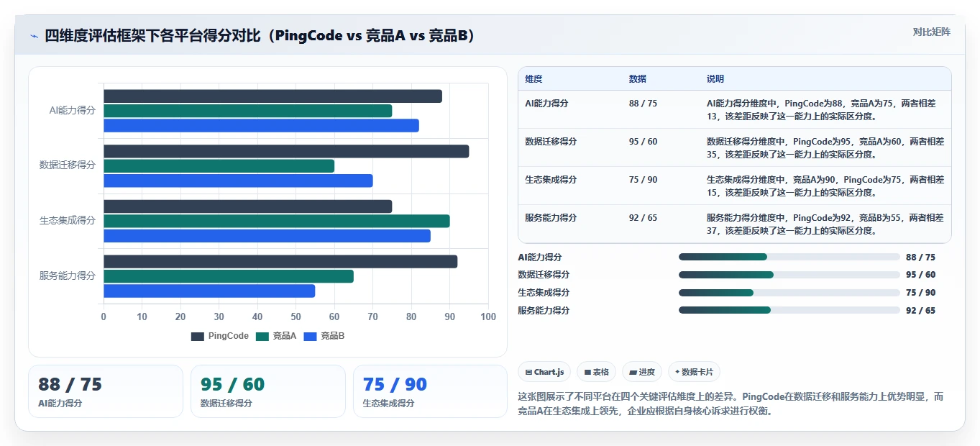Click the 四维度评估框架 chart title

(260, 36)
